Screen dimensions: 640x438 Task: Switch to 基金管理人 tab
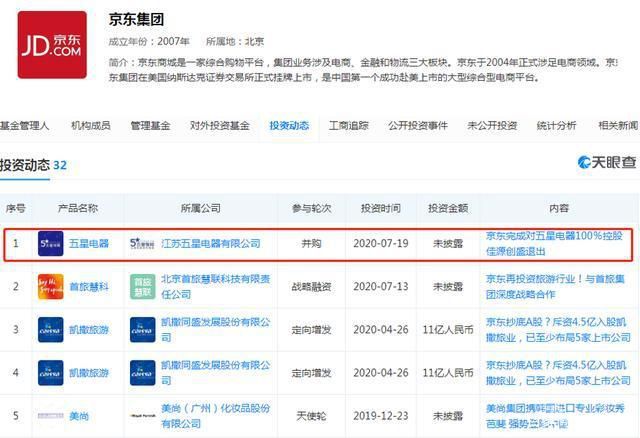pyautogui.click(x=24, y=126)
